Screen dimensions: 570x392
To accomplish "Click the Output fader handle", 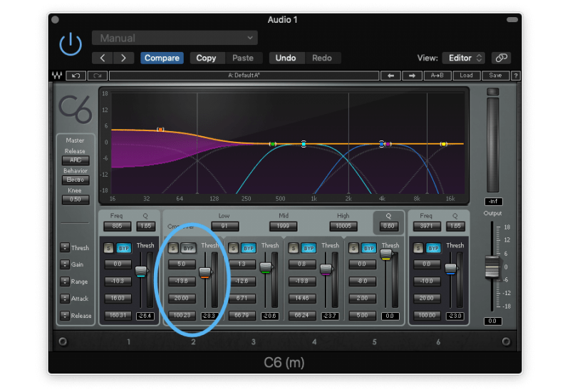I will [492, 268].
